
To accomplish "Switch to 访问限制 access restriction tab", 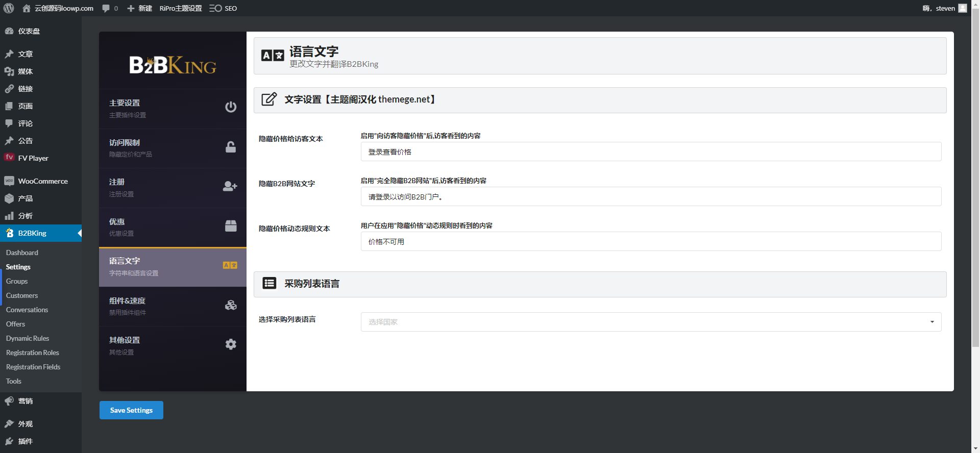I will pyautogui.click(x=173, y=148).
